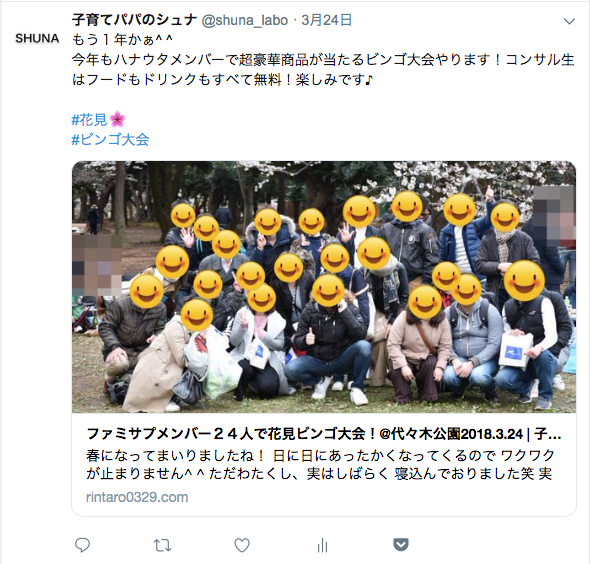Retweet this post using the retweet icon
Screen dimensions: 590x564
pyautogui.click(x=163, y=545)
